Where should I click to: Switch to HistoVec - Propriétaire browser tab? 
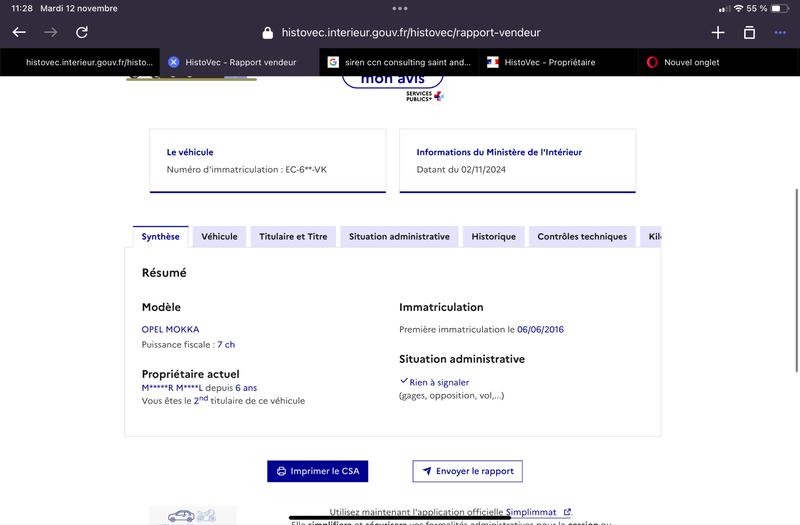[x=559, y=62]
